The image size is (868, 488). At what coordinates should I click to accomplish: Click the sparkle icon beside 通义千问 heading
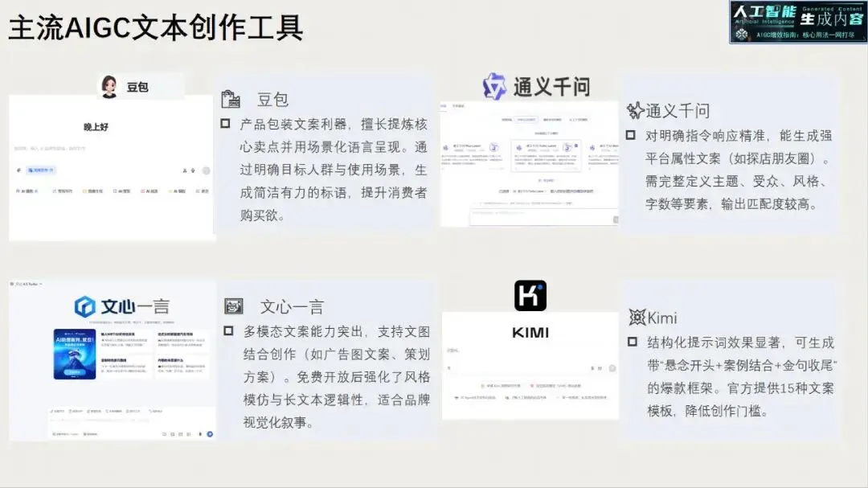point(634,111)
